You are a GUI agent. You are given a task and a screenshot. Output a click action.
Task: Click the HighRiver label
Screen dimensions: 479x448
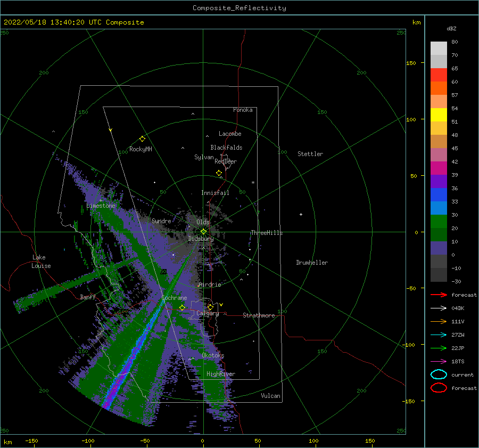[221, 374]
